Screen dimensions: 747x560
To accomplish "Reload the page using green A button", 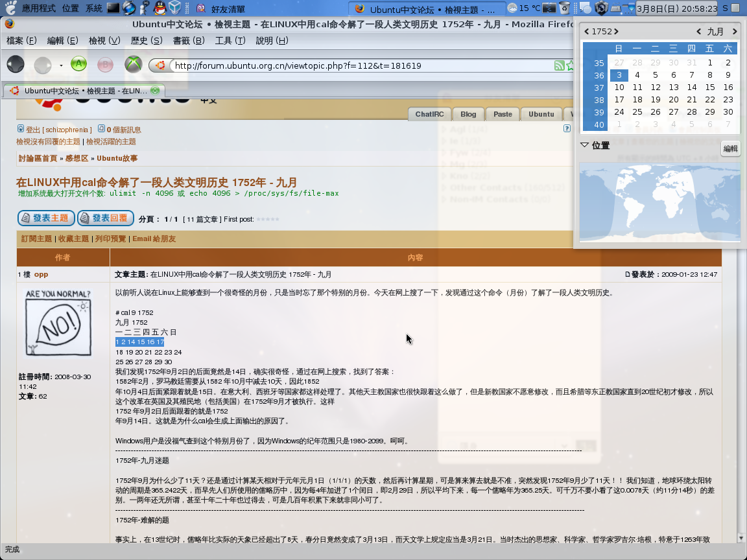I will click(x=78, y=64).
